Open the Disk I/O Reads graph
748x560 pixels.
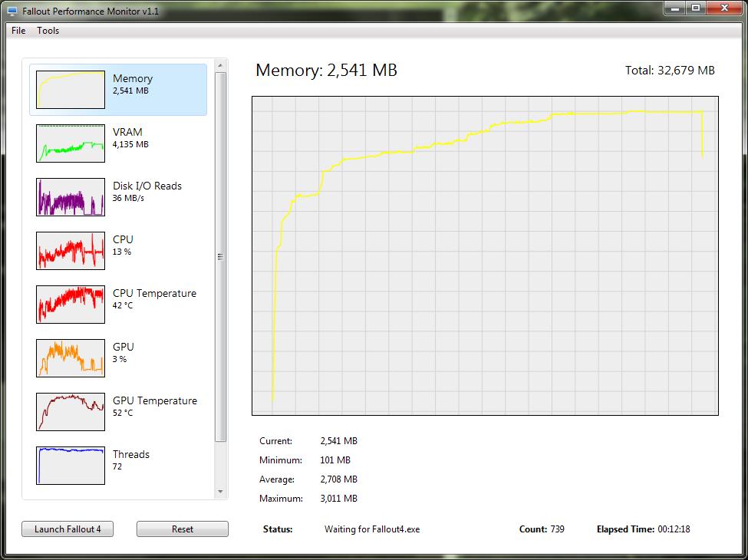[118, 196]
